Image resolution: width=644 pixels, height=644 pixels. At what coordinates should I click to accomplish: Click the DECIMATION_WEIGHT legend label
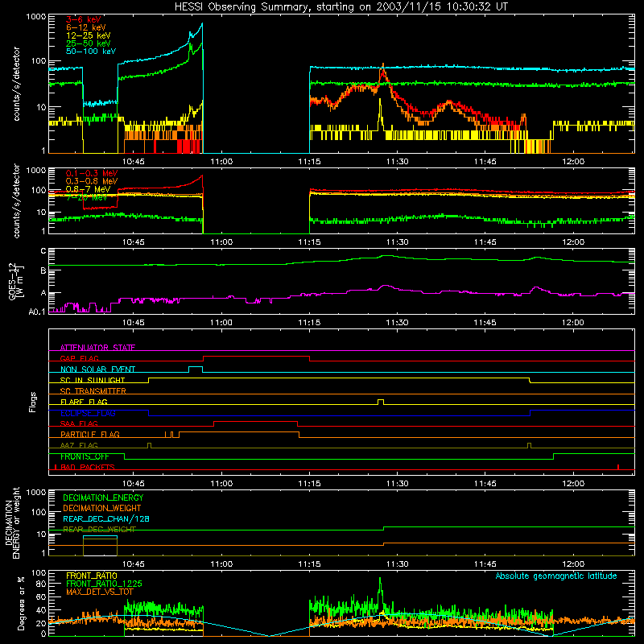(102, 509)
